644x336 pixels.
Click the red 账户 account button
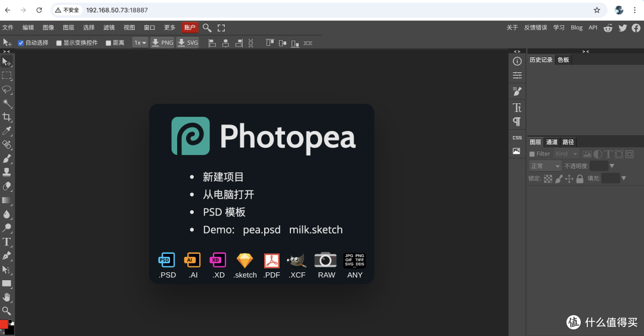point(190,27)
